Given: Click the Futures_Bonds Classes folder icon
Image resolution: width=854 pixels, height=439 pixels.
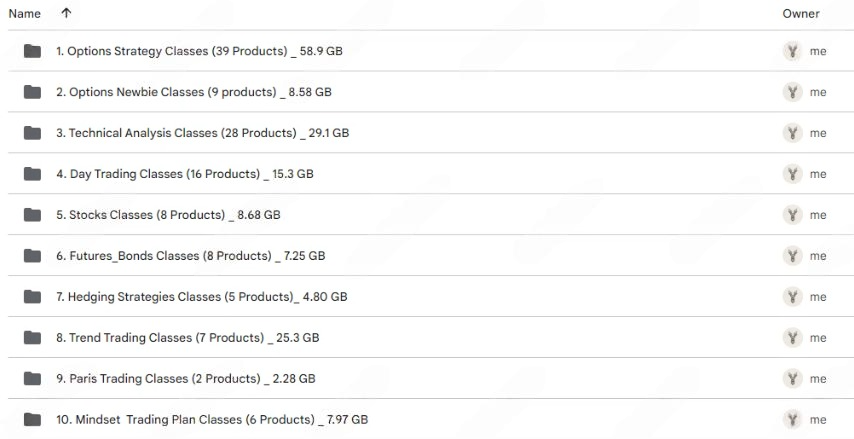Looking at the screenshot, I should 32,256.
